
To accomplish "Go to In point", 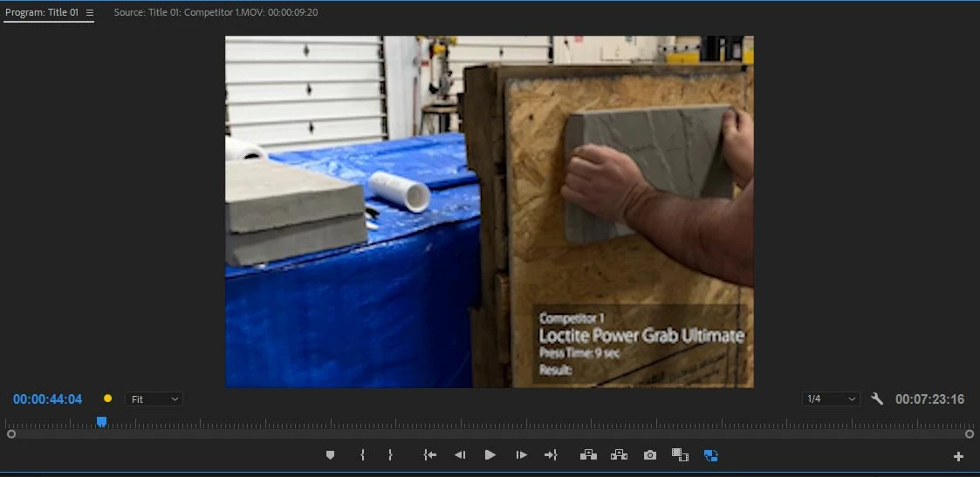I will click(429, 455).
